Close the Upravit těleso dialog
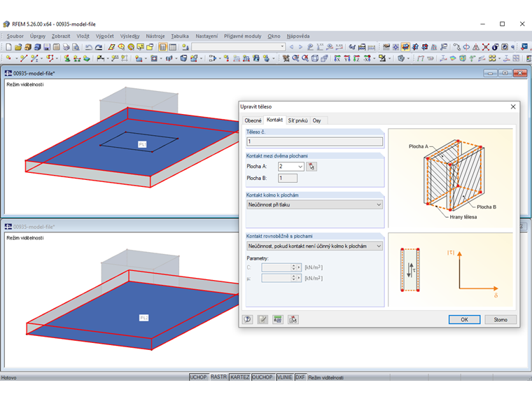Viewport: 532px width, 399px height. click(x=513, y=106)
